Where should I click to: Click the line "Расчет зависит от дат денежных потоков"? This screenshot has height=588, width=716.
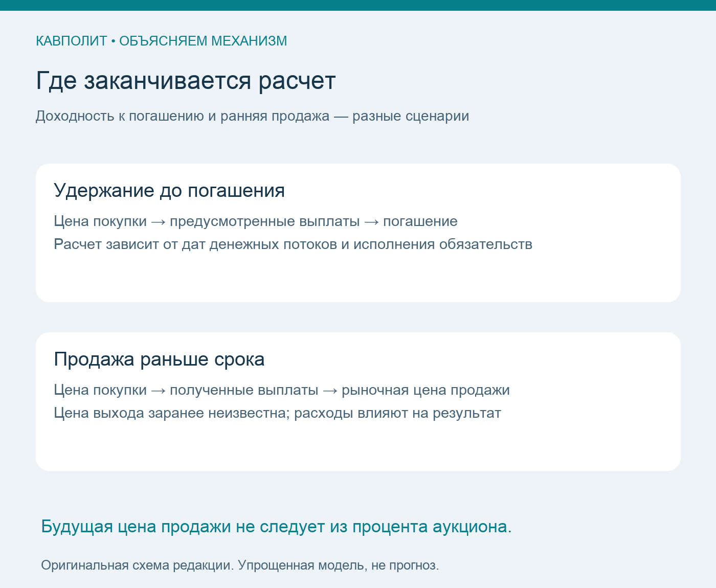tap(293, 244)
